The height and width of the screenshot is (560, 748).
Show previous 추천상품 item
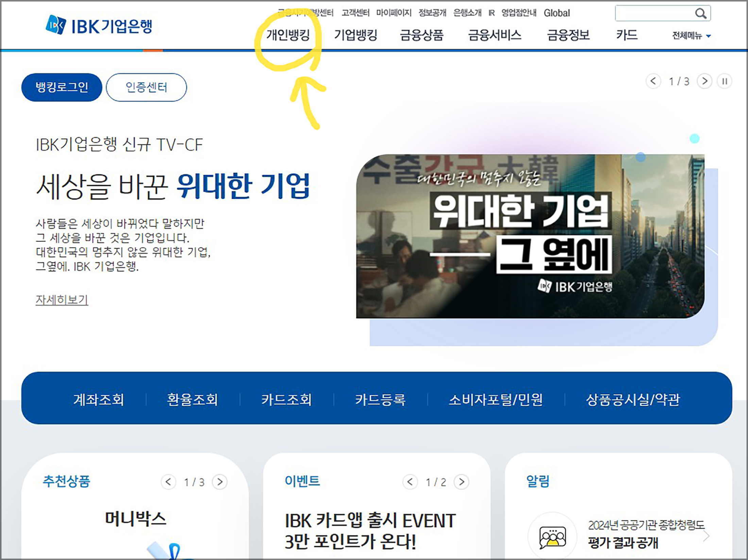point(168,482)
